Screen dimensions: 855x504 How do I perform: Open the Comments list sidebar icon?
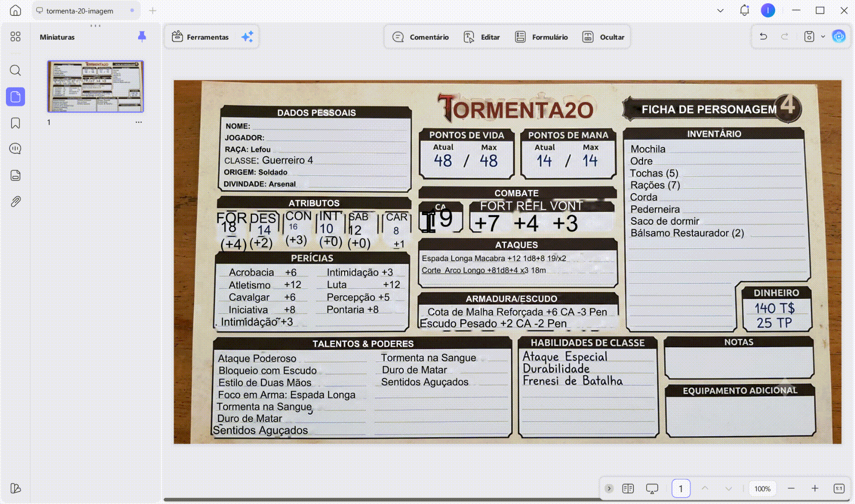(x=15, y=149)
